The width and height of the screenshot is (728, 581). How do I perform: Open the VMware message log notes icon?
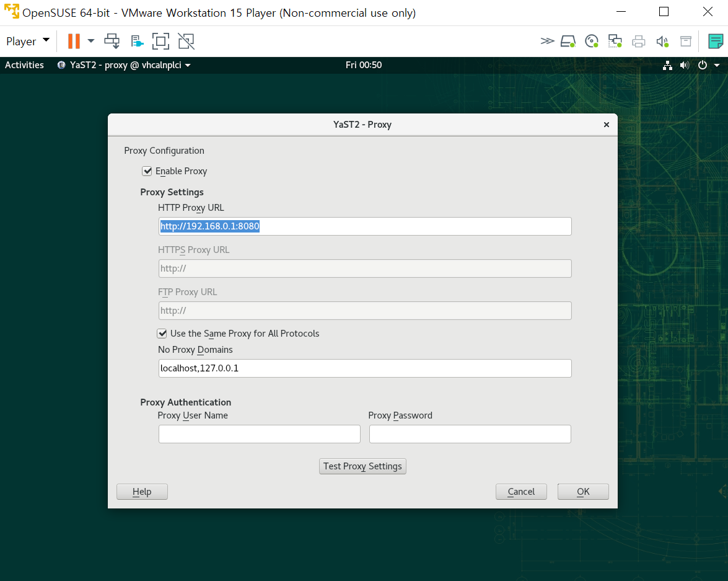pos(716,42)
